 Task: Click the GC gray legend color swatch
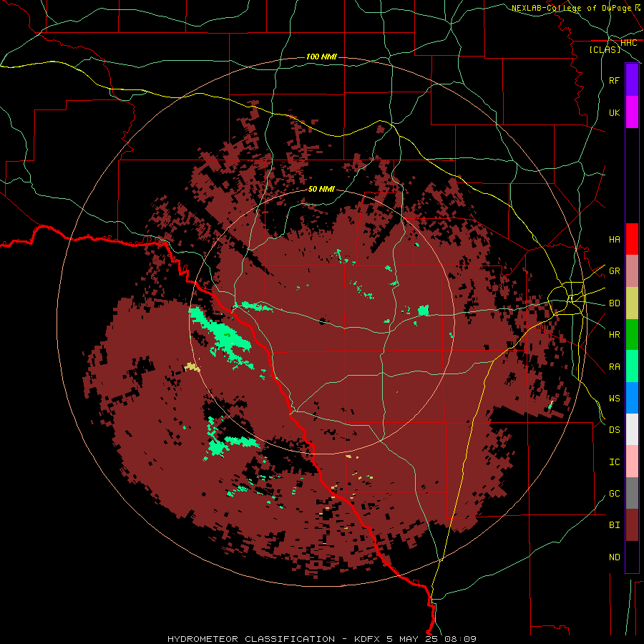pyautogui.click(x=632, y=493)
